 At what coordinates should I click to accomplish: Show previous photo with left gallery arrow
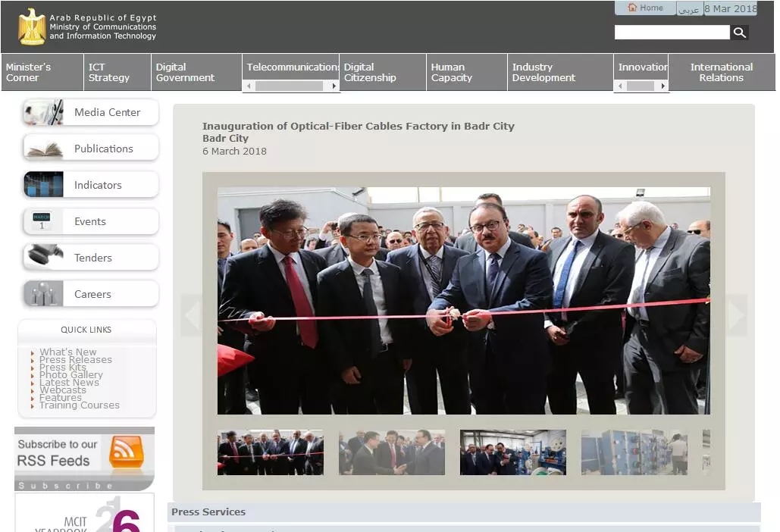pyautogui.click(x=192, y=315)
